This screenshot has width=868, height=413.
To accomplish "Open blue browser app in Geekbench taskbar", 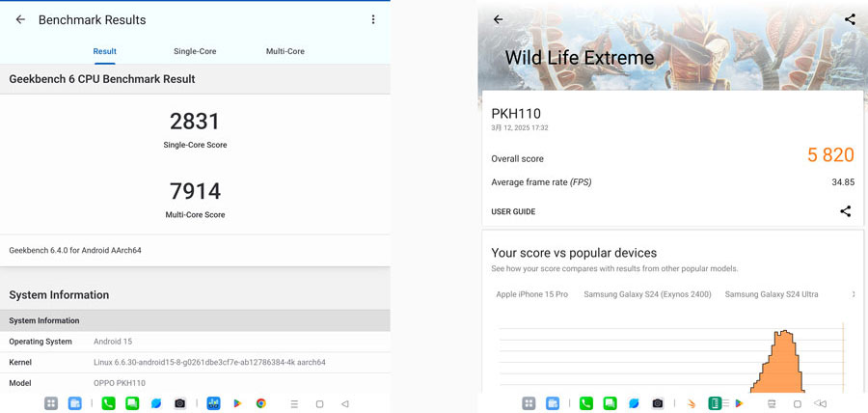I will (x=156, y=403).
